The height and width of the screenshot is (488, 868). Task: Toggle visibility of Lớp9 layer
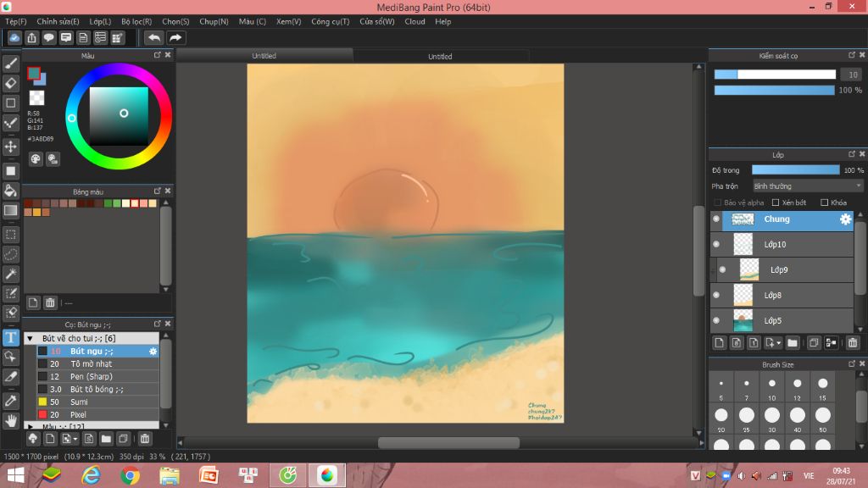coord(722,269)
